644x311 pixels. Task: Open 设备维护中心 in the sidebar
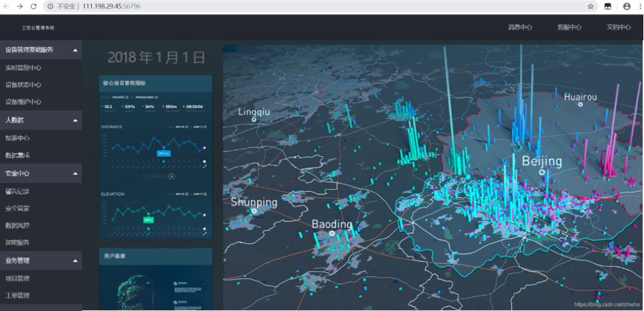[23, 102]
